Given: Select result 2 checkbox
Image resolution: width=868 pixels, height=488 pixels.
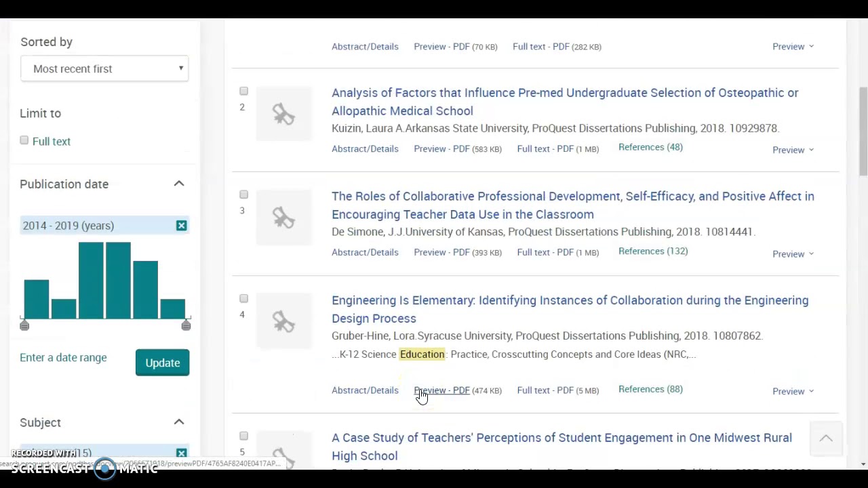Looking at the screenshot, I should point(243,91).
